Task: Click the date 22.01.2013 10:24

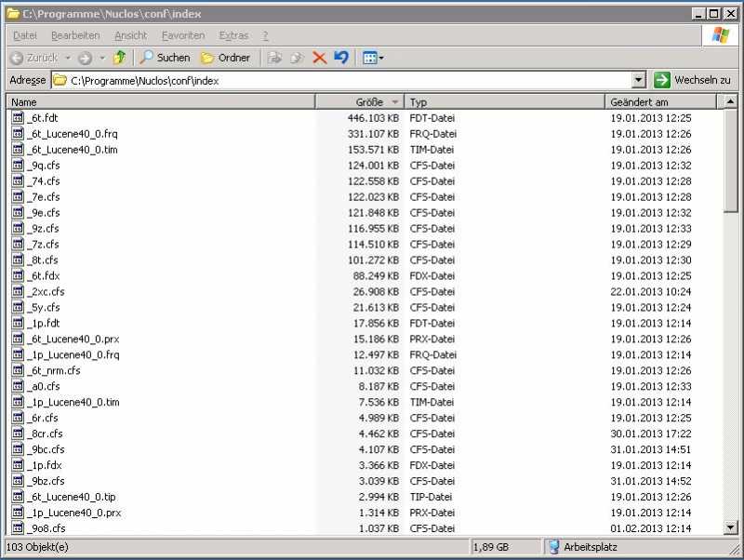Action: [x=650, y=291]
